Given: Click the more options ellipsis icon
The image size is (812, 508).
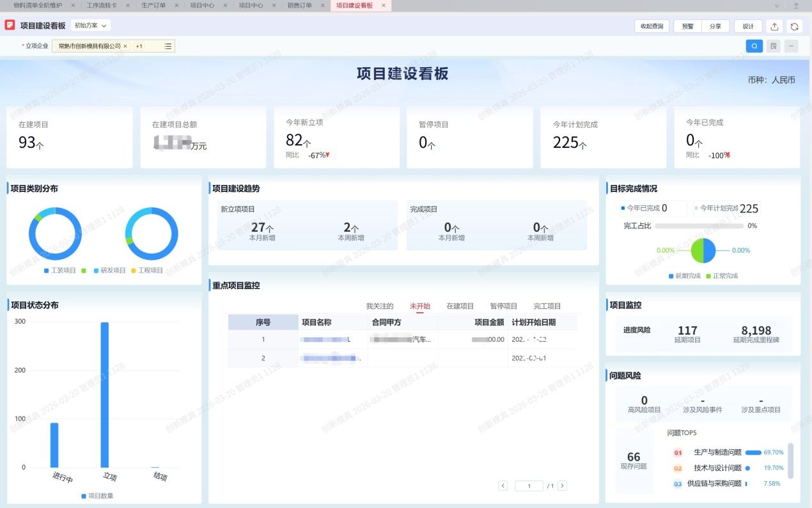Looking at the screenshot, I should click(x=792, y=46).
